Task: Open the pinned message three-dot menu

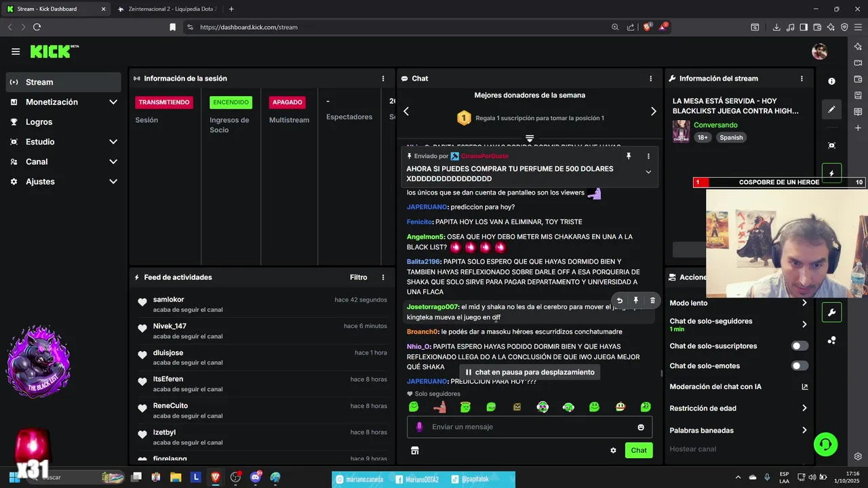Action: [x=648, y=156]
